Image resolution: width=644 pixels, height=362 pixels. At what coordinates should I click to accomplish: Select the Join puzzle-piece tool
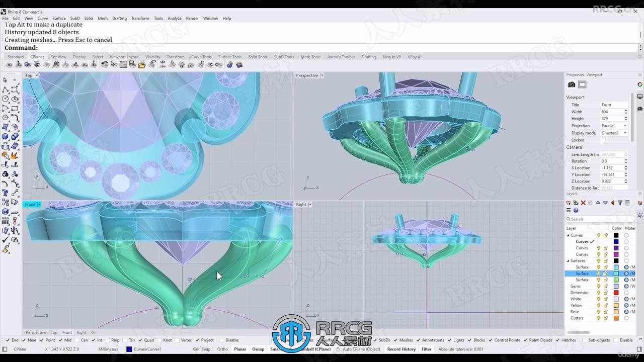5,155
